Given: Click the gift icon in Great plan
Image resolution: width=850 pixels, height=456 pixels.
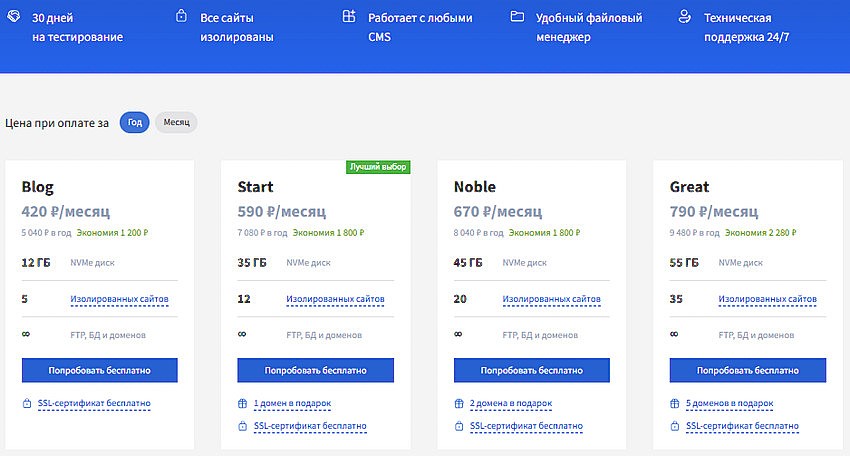Looking at the screenshot, I should tap(674, 403).
